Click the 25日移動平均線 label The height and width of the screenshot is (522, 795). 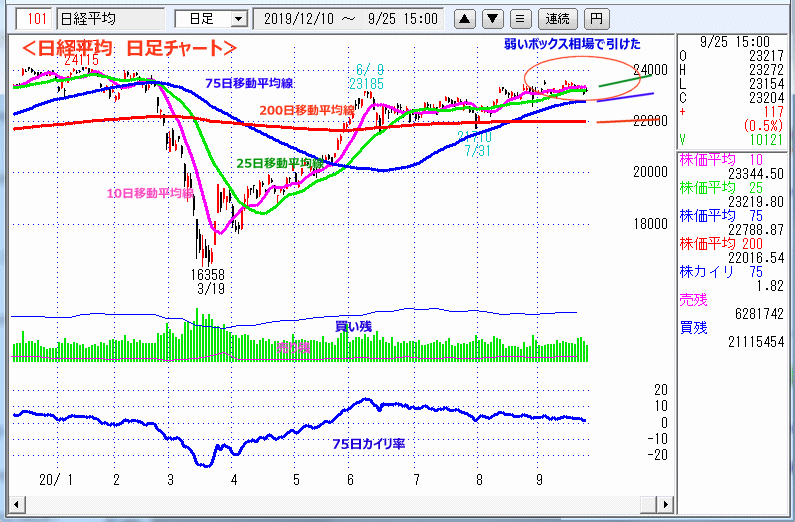[x=280, y=163]
